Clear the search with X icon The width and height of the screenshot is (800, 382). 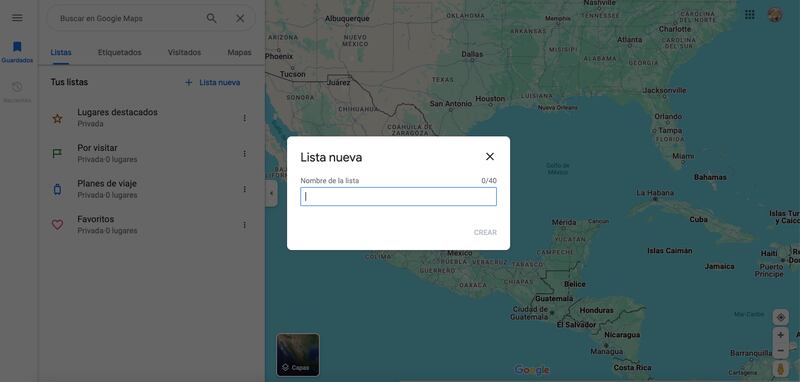click(x=240, y=18)
